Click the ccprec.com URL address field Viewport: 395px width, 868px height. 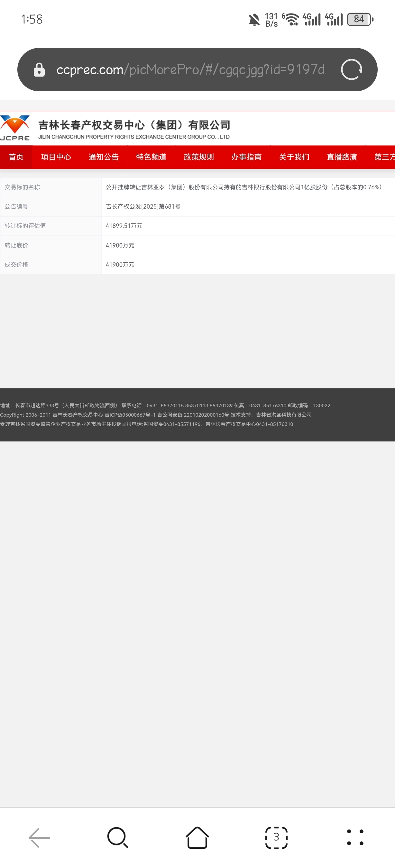tap(190, 70)
